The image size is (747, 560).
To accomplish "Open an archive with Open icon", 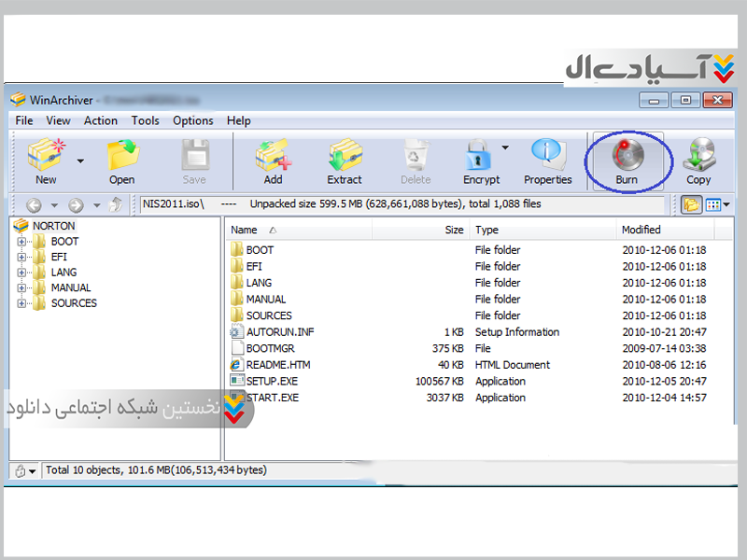I will [x=121, y=155].
